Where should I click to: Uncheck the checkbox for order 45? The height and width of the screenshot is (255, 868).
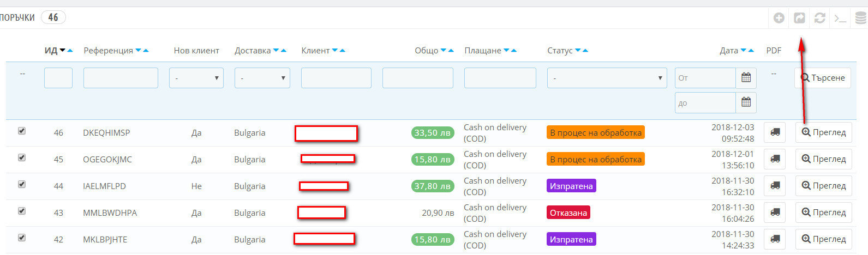click(22, 157)
